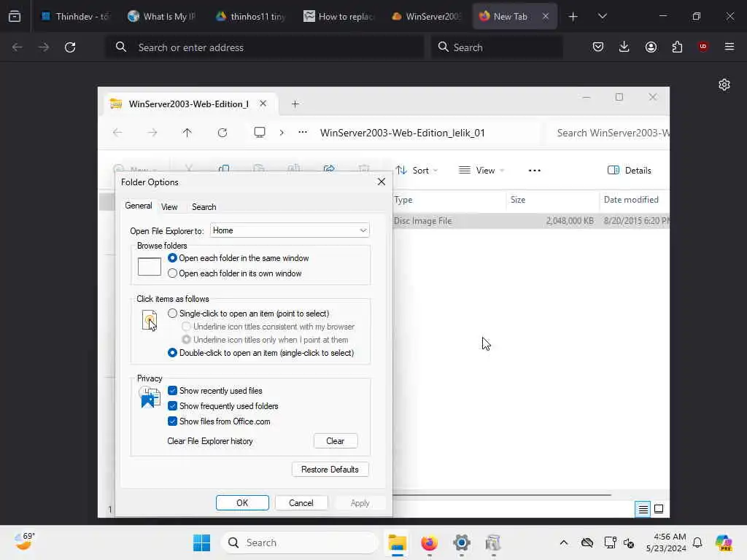The height and width of the screenshot is (560, 747).
Task: Expand breadcrumb chevron after PC icon
Action: (282, 133)
